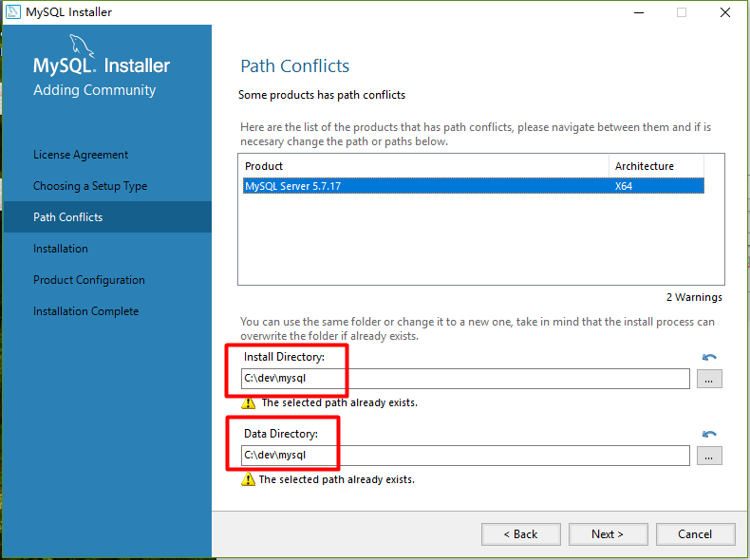Open the License Agreement step
The height and width of the screenshot is (560, 750).
pos(81,155)
